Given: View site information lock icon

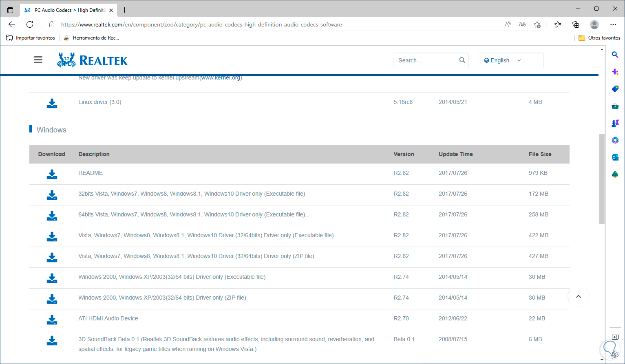Looking at the screenshot, I should (52, 24).
